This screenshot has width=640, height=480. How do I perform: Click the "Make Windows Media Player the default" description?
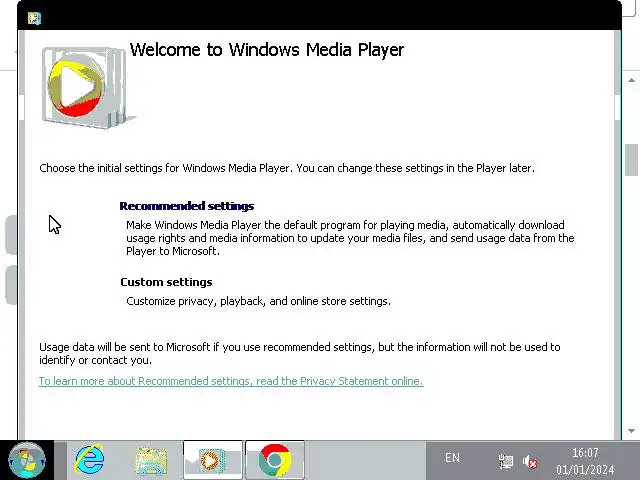pyautogui.click(x=350, y=238)
